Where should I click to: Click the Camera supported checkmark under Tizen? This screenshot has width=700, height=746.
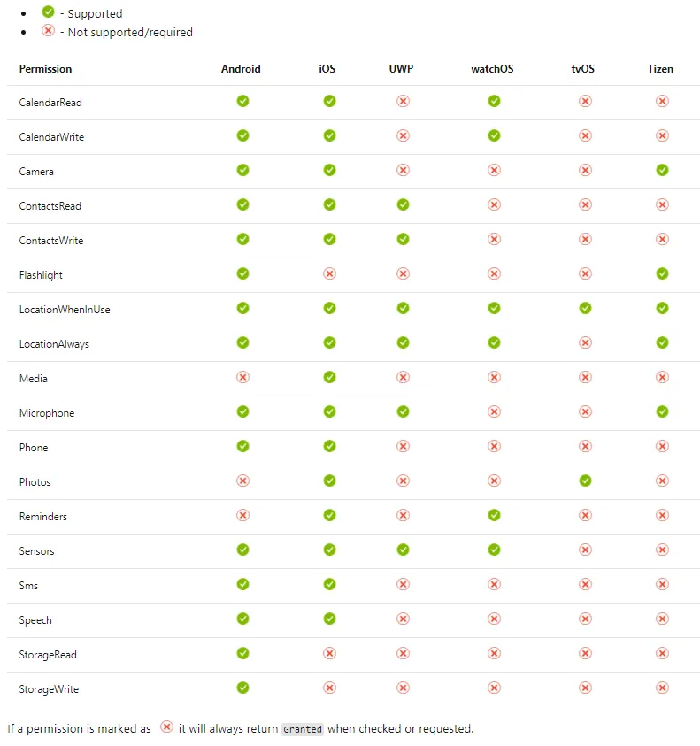point(662,170)
